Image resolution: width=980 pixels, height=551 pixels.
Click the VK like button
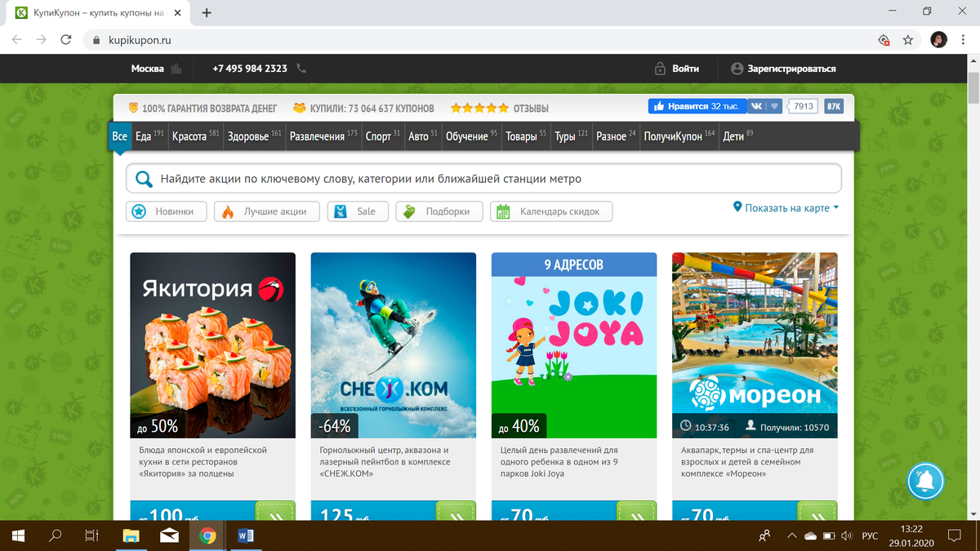pos(764,106)
